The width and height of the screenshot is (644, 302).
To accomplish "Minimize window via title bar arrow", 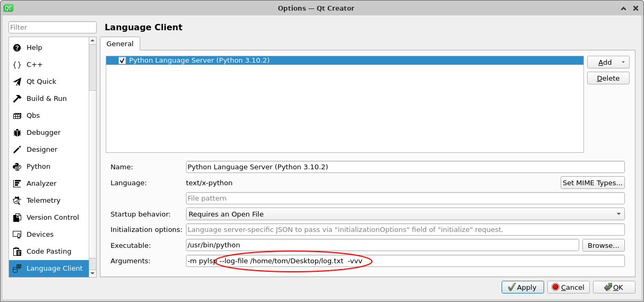I will [x=623, y=8].
